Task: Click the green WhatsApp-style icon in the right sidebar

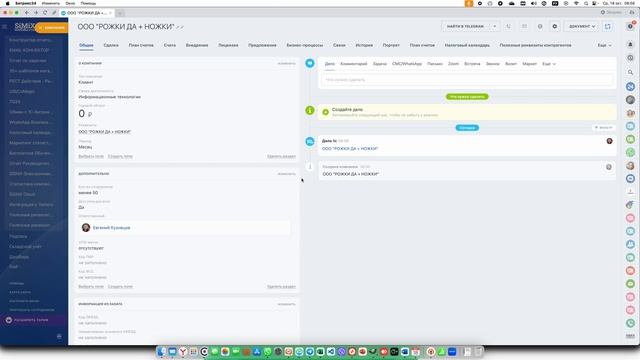Action: [x=630, y=153]
